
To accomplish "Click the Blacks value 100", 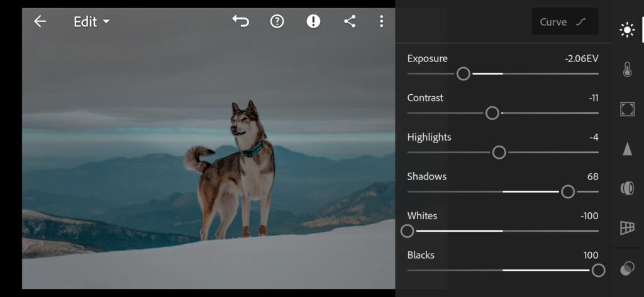I will 591,255.
